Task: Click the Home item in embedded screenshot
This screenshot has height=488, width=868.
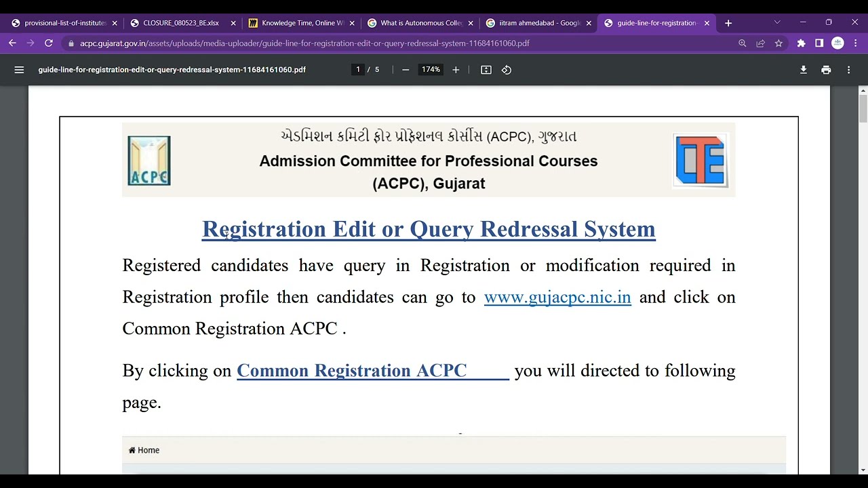Action: coord(144,450)
